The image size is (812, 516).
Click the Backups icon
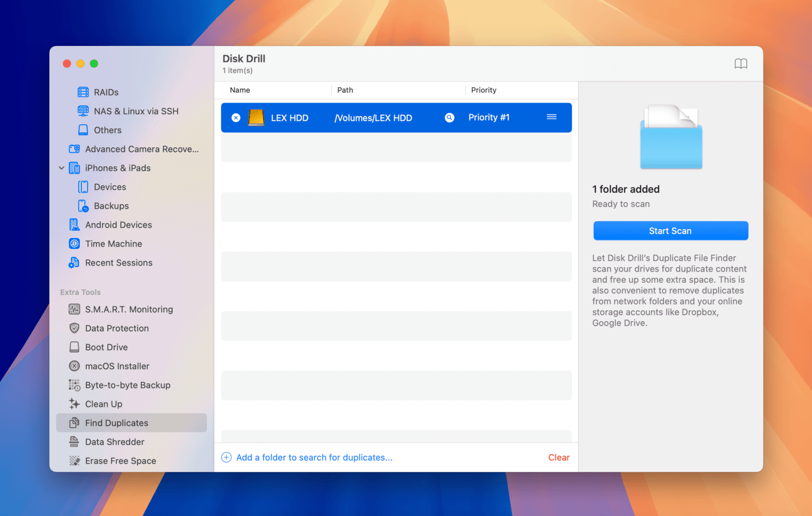[83, 206]
